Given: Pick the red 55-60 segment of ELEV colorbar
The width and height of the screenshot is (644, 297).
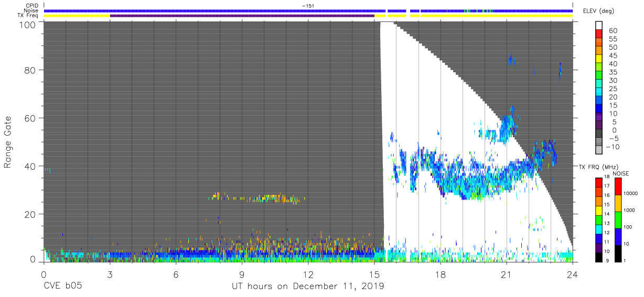Looking at the screenshot, I should click(x=599, y=35).
